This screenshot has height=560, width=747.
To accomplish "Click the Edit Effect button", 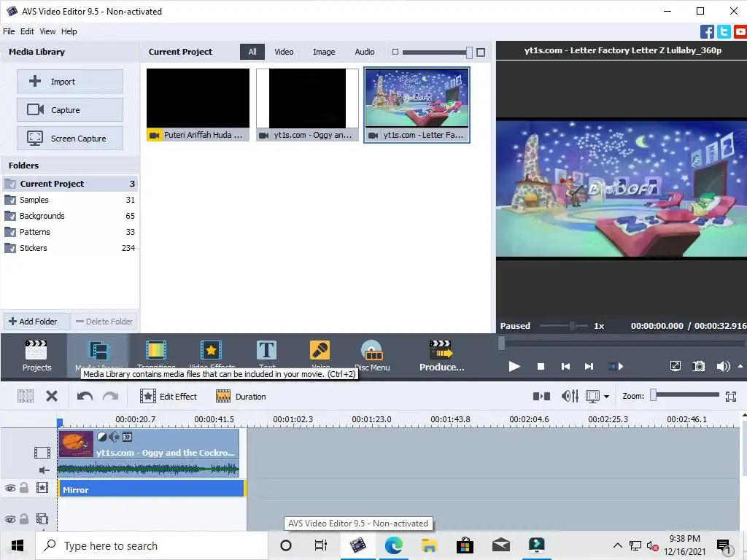I will pos(169,396).
